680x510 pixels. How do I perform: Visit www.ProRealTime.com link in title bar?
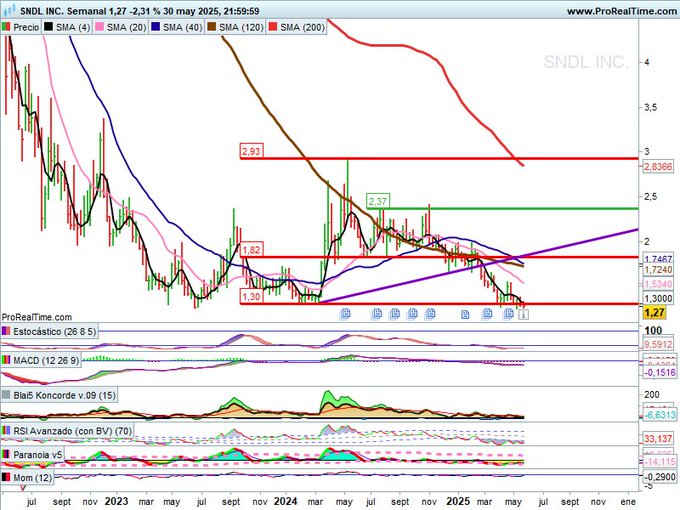tap(622, 11)
